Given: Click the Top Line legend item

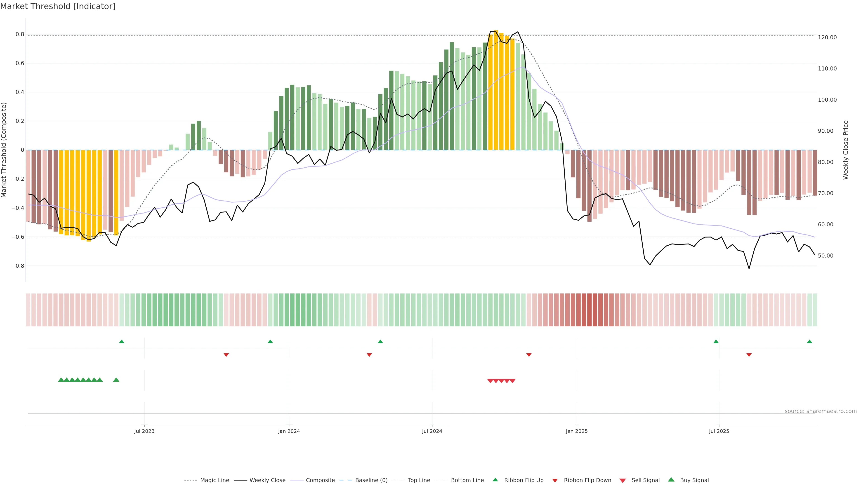Looking at the screenshot, I should tap(419, 480).
